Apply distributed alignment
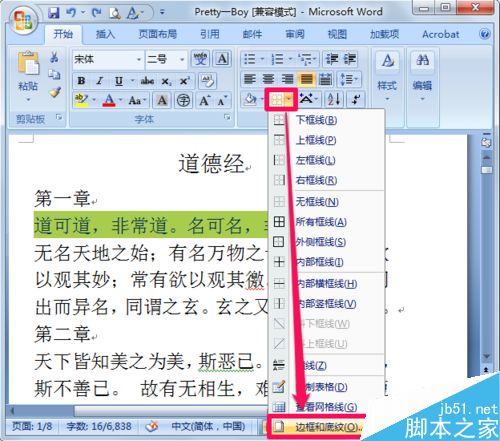Viewport: 500px width, 441px height. point(325,79)
